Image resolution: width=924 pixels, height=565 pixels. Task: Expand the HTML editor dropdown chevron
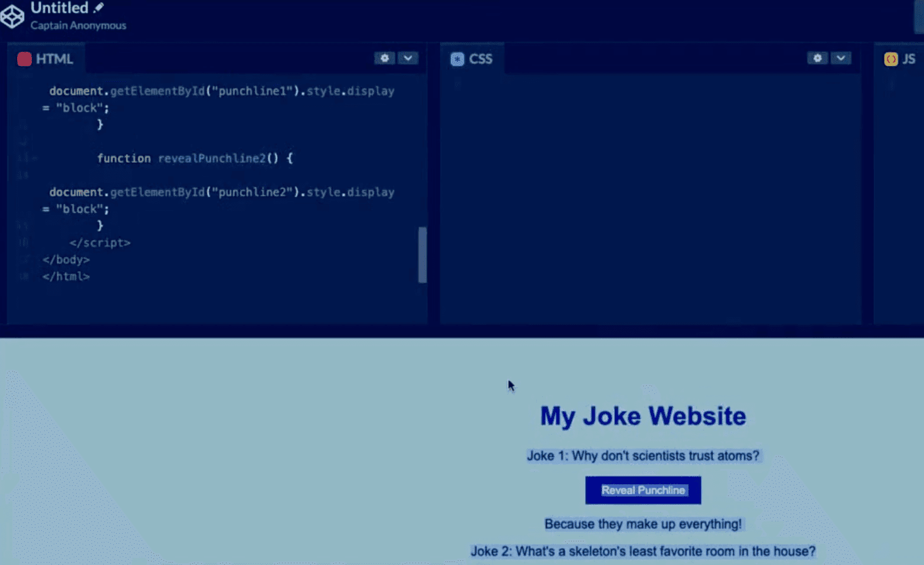click(408, 58)
